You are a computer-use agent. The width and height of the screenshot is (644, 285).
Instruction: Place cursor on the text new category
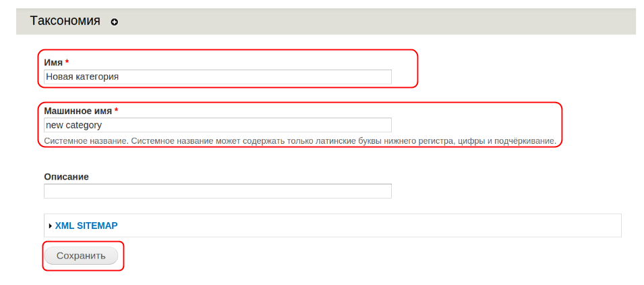click(x=73, y=125)
